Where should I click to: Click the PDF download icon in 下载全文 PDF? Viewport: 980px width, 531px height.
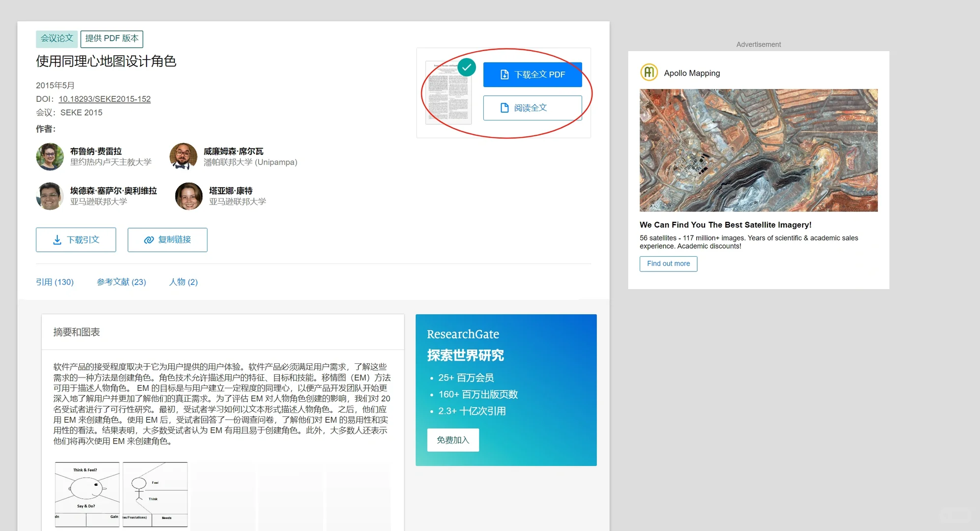pyautogui.click(x=504, y=74)
